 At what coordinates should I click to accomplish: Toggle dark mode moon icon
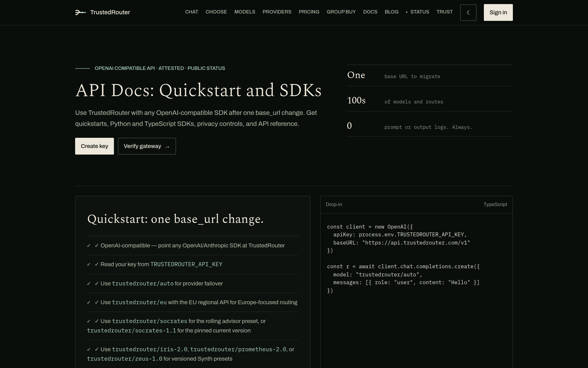coord(468,12)
